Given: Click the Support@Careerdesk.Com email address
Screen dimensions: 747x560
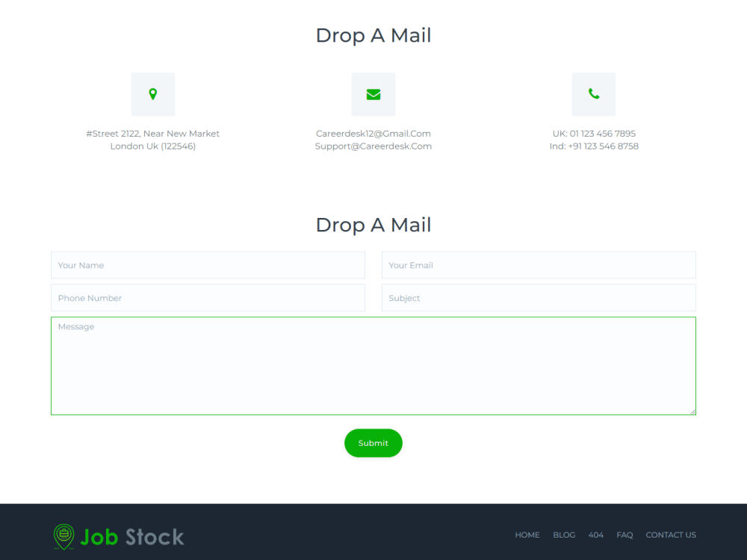Looking at the screenshot, I should pyautogui.click(x=373, y=146).
